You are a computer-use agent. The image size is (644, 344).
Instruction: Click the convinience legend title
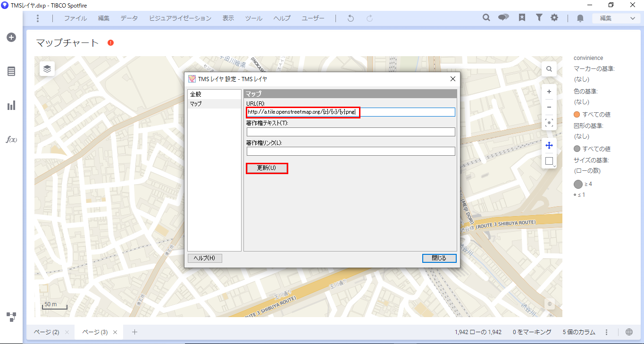point(588,58)
